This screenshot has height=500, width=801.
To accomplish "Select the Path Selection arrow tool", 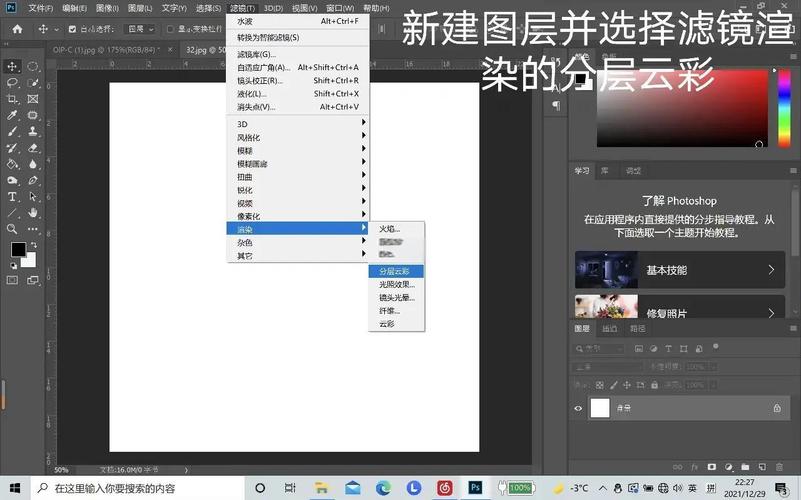I will point(33,197).
